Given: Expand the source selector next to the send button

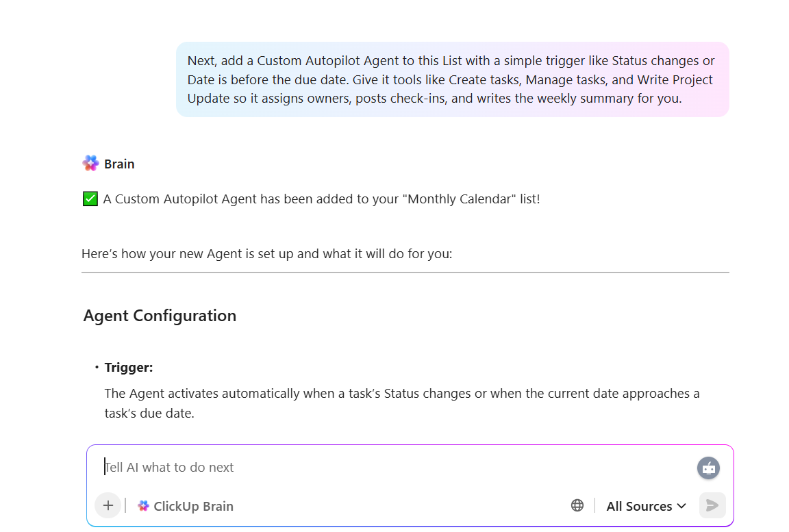Looking at the screenshot, I should (644, 505).
